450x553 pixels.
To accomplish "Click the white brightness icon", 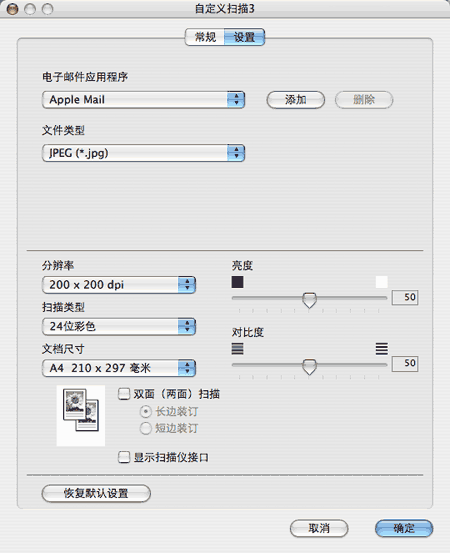I will coord(382,282).
